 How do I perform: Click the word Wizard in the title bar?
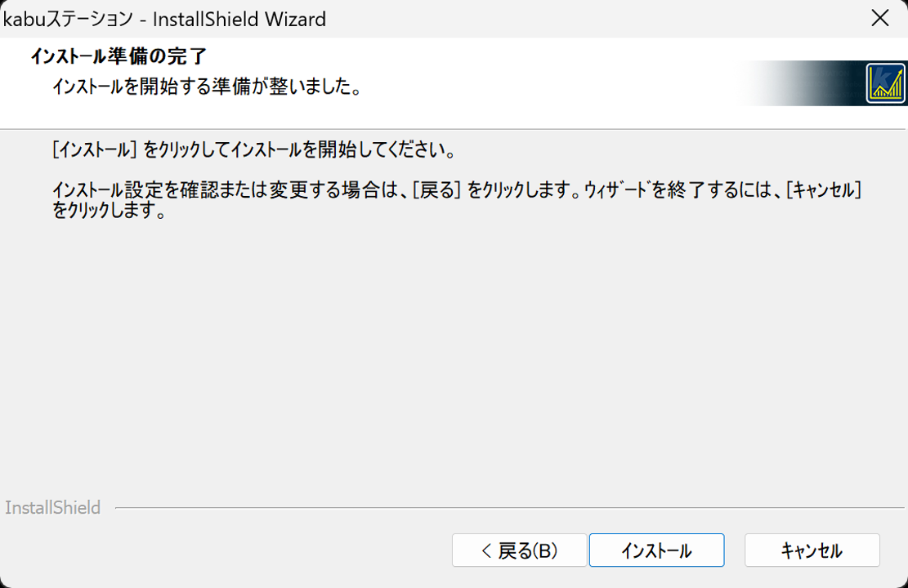point(295,19)
